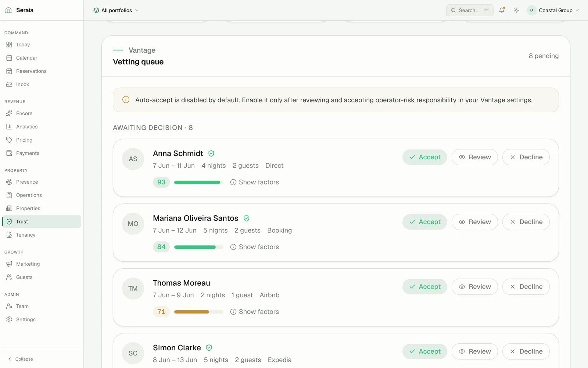This screenshot has width=588, height=368.
Task: Click the TM avatar for Thomas Moreau
Action: (133, 289)
